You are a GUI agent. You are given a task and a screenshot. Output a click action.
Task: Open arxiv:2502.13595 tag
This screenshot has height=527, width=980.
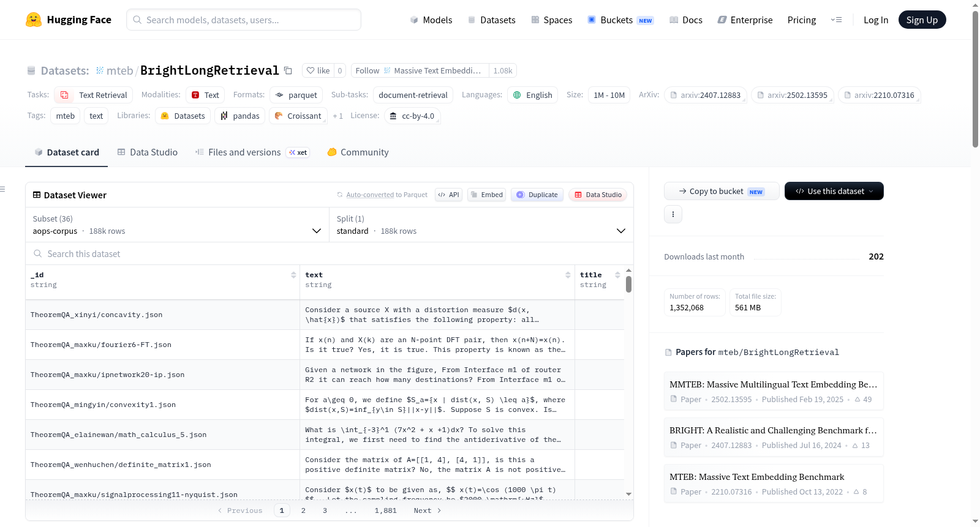point(793,95)
